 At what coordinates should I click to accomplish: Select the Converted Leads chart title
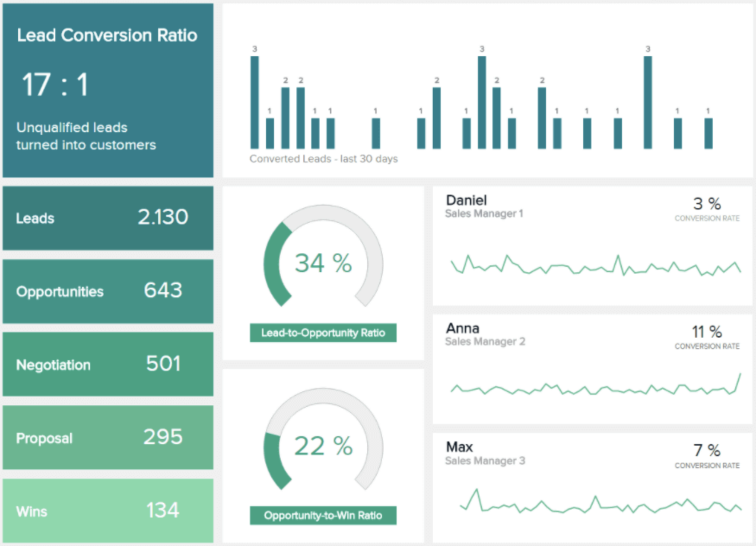tap(323, 159)
